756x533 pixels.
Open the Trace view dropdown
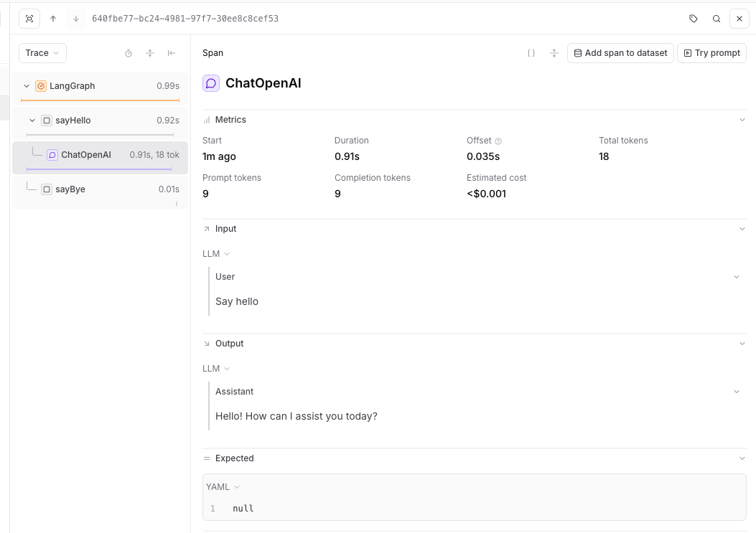(x=42, y=53)
